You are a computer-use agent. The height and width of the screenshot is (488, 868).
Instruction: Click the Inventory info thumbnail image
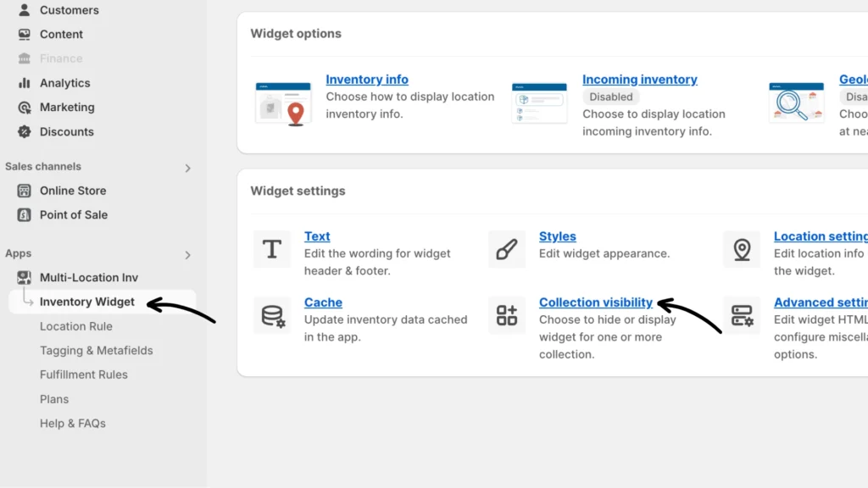tap(283, 103)
